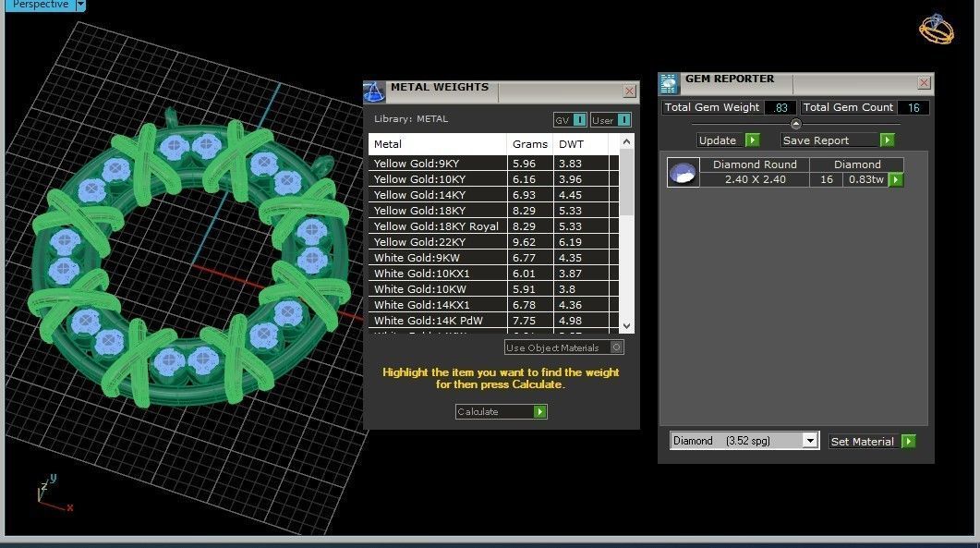Click the Metal Weights panel header icon
The image size is (980, 548).
374,92
